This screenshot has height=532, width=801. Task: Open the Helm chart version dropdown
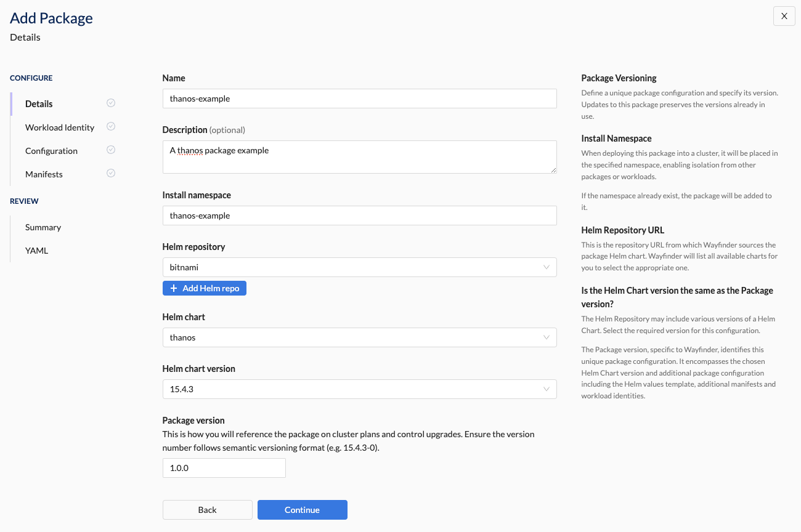pos(359,389)
